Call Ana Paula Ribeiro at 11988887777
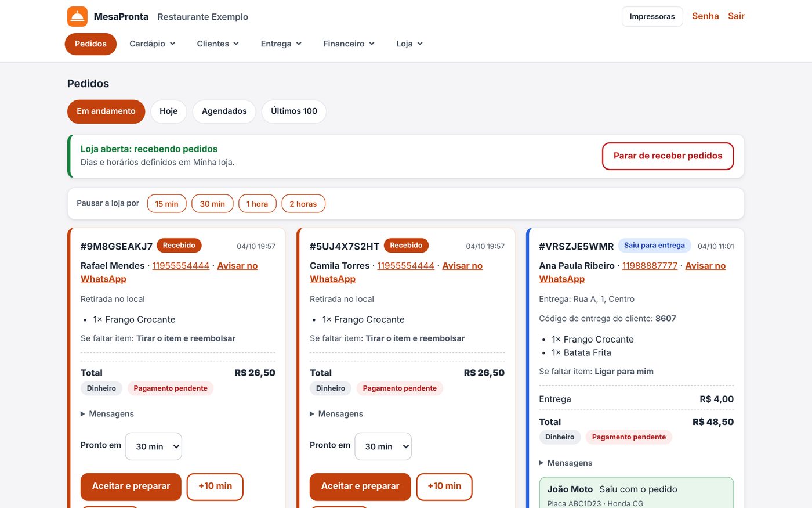The width and height of the screenshot is (812, 508). (650, 266)
